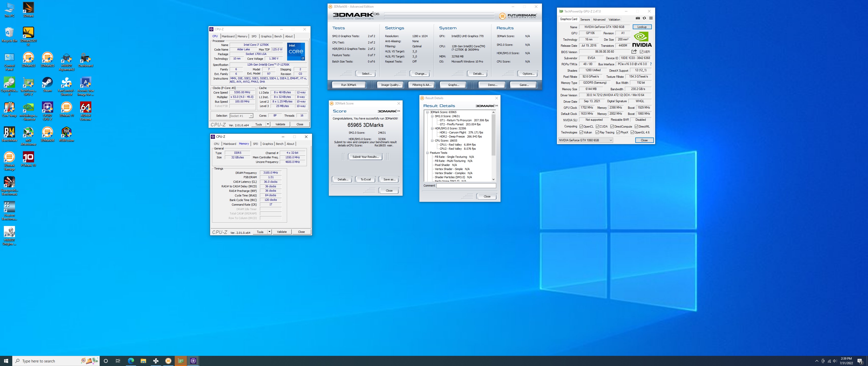Toggle the Ray Tracing checkbox
This screenshot has height=366, width=868.
click(x=597, y=132)
